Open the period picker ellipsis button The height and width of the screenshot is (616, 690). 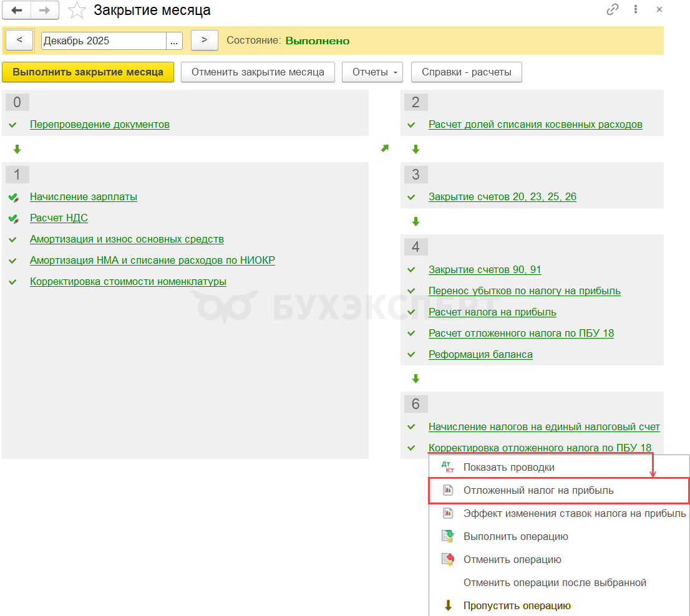174,41
